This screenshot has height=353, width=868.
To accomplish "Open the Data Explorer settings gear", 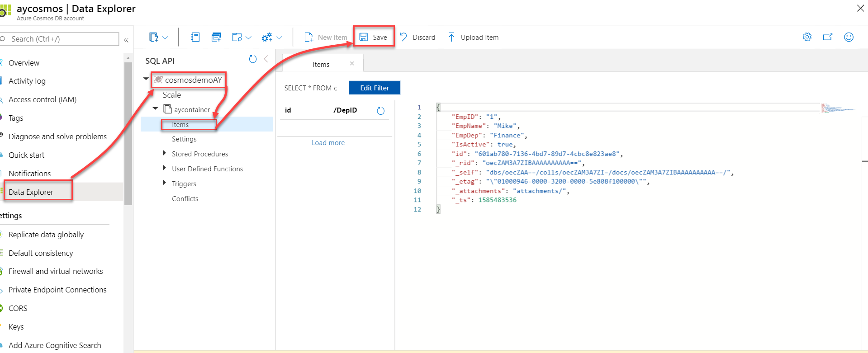I will tap(807, 37).
